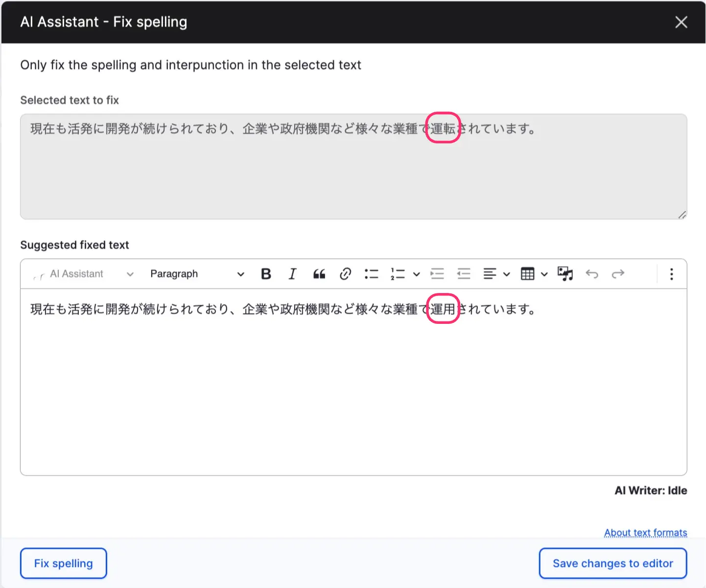Create a bulleted list

pyautogui.click(x=372, y=274)
